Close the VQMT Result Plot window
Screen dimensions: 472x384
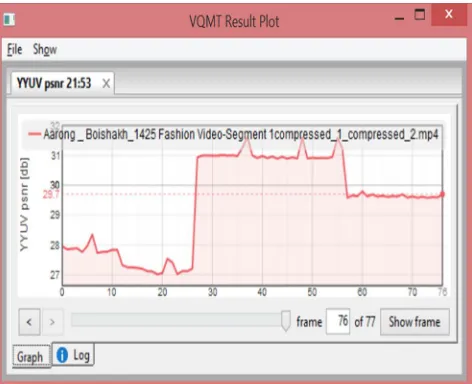(x=449, y=14)
